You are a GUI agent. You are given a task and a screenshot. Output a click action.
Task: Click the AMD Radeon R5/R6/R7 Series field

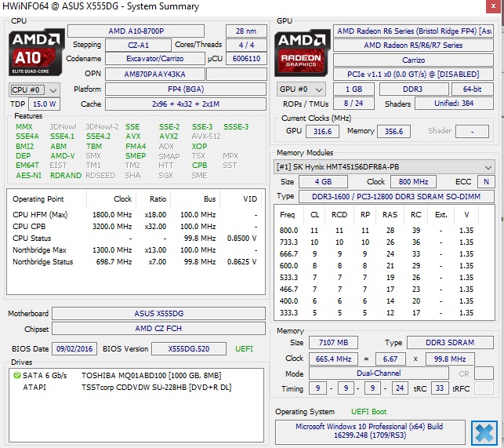[413, 46]
